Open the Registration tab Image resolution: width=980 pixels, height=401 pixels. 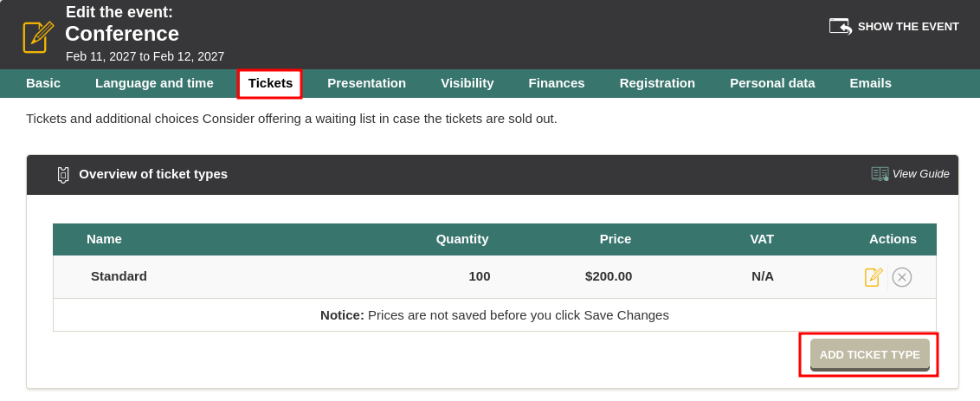pyautogui.click(x=657, y=83)
